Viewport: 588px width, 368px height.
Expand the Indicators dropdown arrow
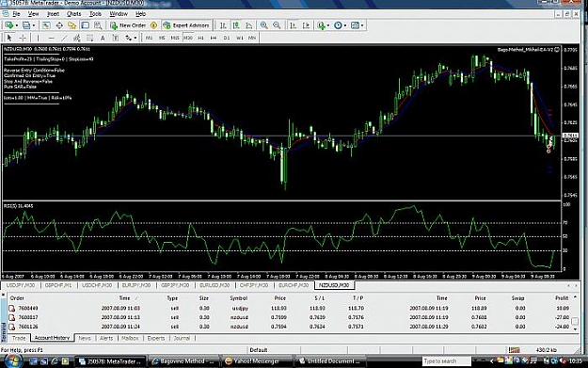pos(328,25)
